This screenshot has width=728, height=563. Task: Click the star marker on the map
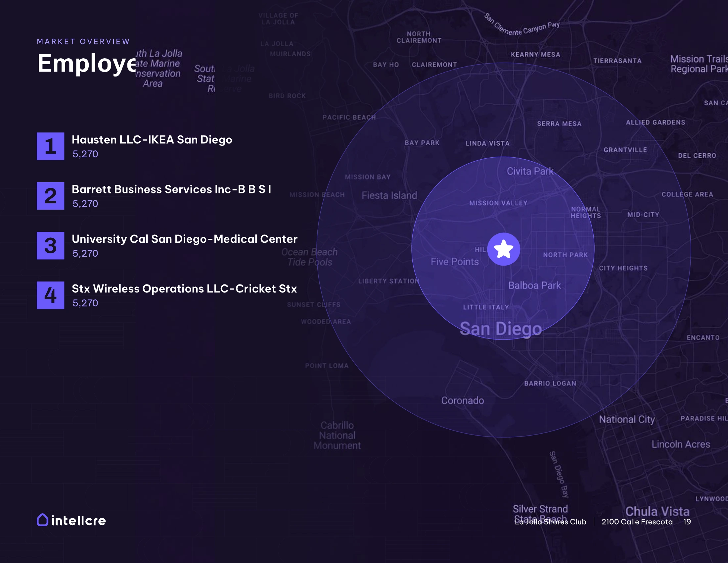tap(503, 249)
